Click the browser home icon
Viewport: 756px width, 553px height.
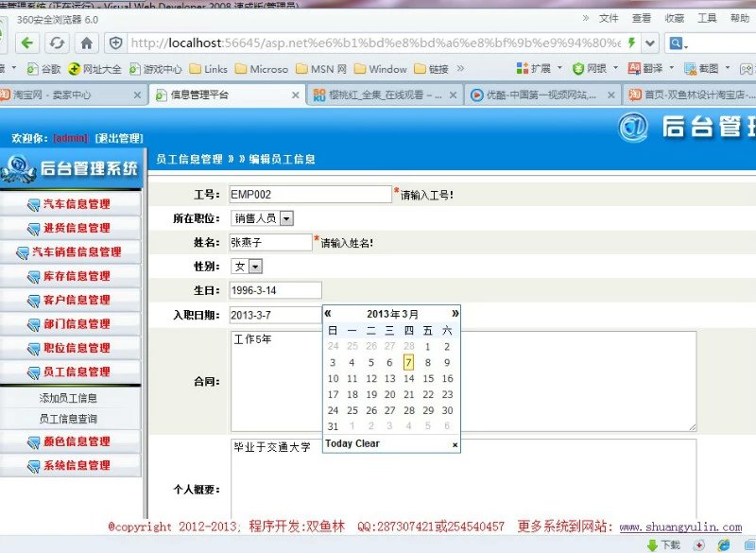point(86,43)
